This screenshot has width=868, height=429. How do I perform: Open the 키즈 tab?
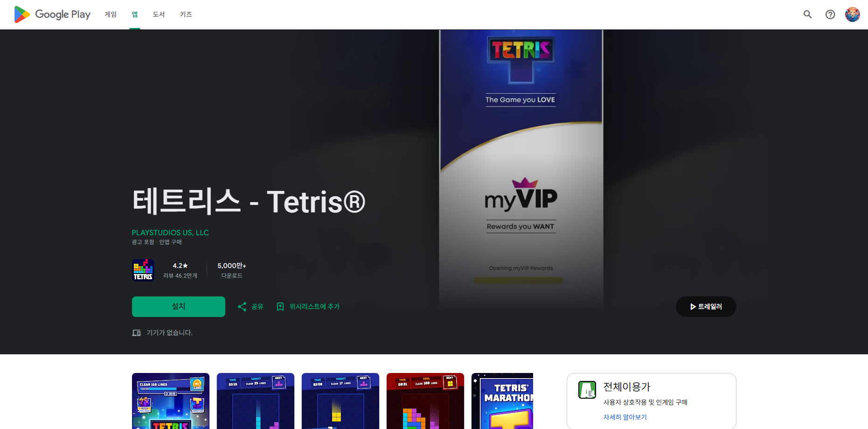point(186,14)
